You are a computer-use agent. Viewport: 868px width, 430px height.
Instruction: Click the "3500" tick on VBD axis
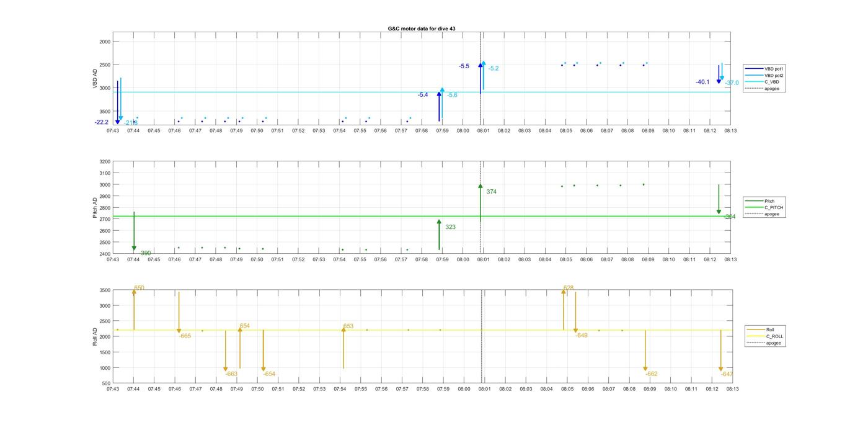point(105,111)
